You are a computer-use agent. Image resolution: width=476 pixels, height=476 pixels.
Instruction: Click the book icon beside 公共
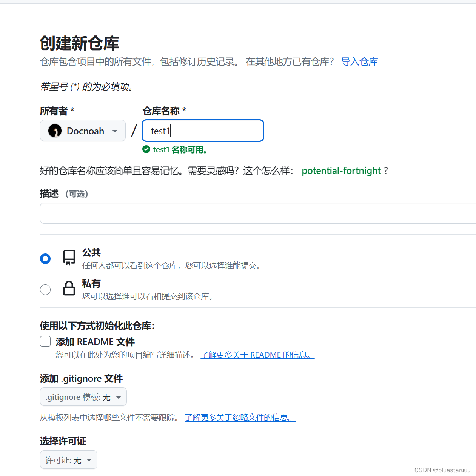(69, 256)
